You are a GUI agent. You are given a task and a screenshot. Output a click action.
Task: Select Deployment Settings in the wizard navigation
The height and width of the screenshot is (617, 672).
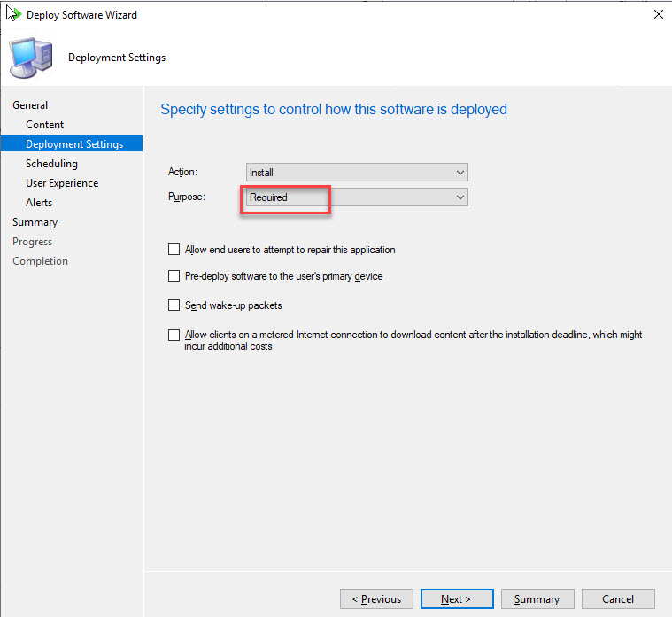pos(74,144)
